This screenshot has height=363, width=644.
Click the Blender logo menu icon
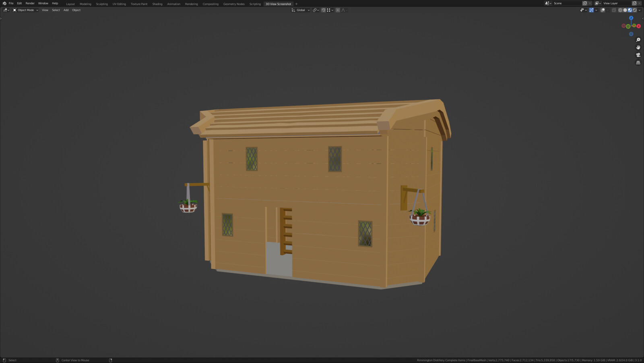coord(4,3)
